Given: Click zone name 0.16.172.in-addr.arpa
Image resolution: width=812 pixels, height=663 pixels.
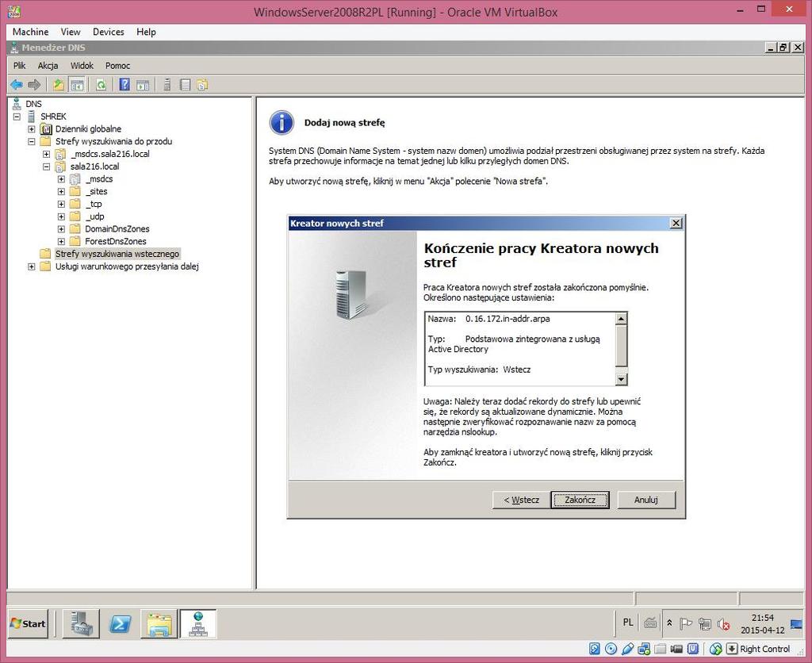Looking at the screenshot, I should tap(507, 319).
